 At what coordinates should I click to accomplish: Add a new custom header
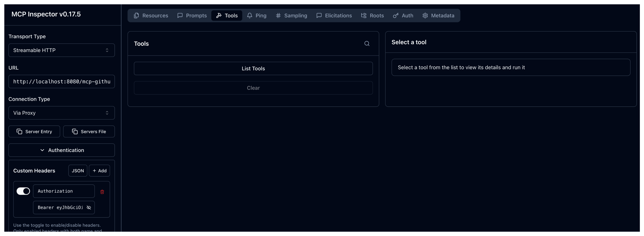pyautogui.click(x=99, y=171)
